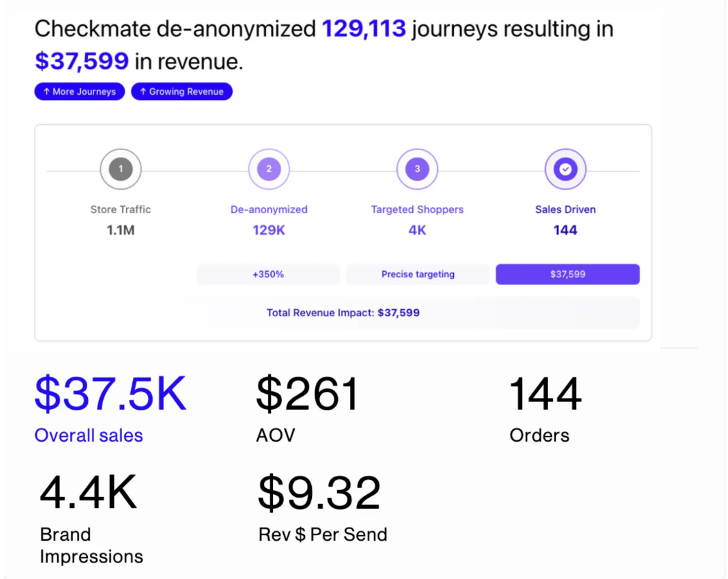Click the 1.1M Store Traffic count

coord(121,230)
